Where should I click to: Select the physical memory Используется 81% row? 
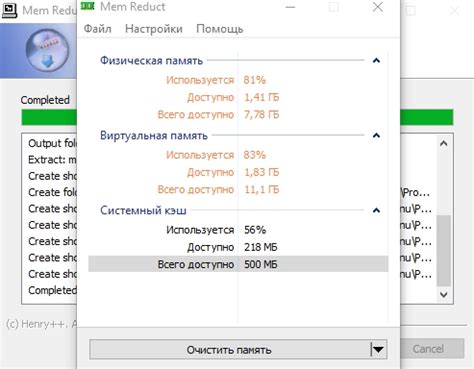pos(238,80)
